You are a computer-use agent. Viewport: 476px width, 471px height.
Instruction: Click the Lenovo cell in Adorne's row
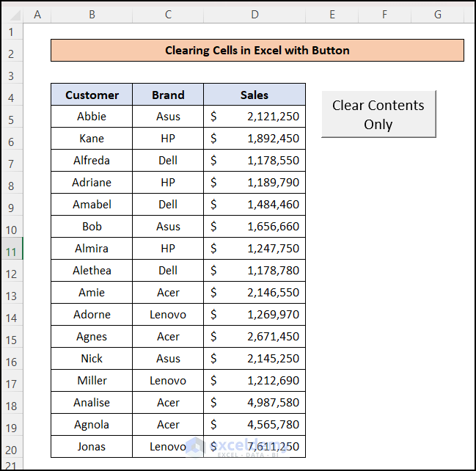pos(168,315)
